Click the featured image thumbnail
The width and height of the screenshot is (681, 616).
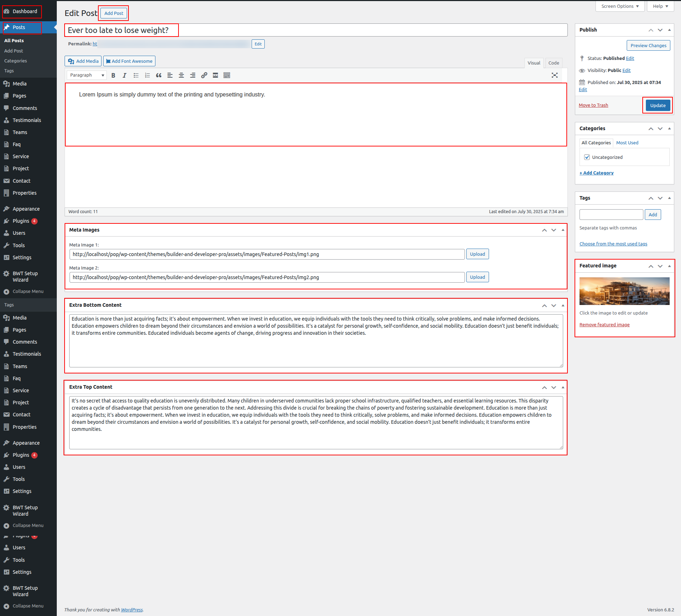pyautogui.click(x=624, y=291)
